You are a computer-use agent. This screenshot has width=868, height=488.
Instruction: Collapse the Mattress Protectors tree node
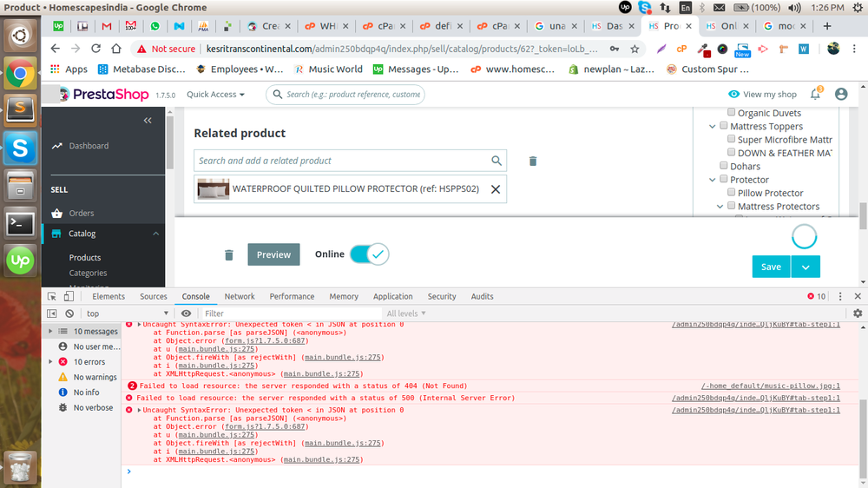720,206
